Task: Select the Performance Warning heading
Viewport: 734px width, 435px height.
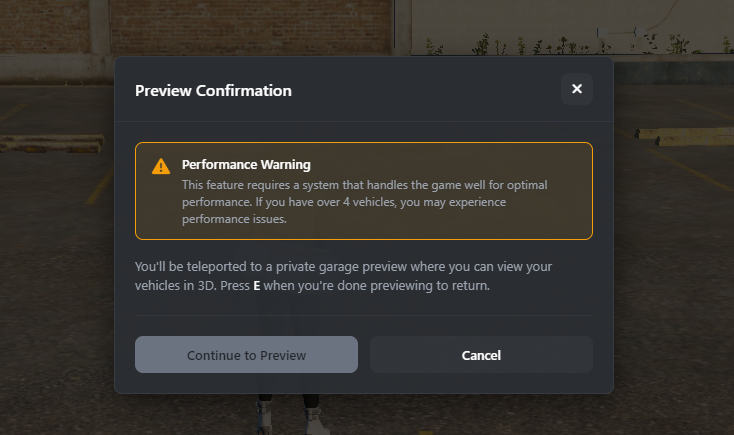Action: [246, 164]
